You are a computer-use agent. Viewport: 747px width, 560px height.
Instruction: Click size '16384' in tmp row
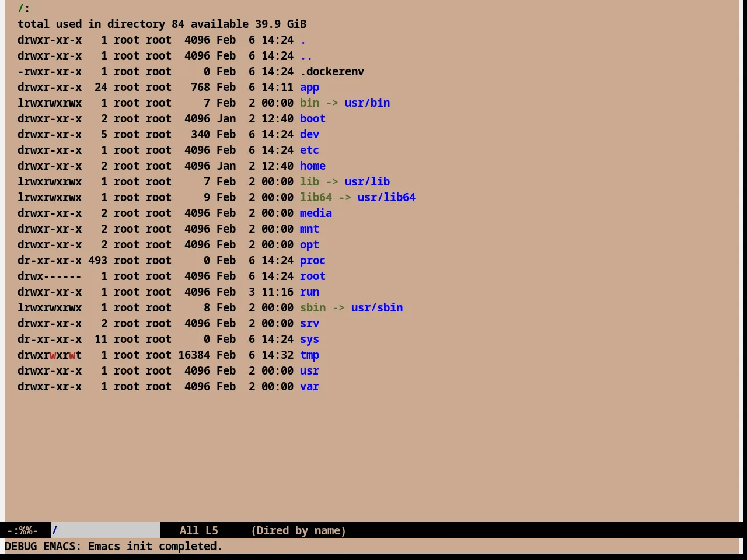tap(194, 355)
